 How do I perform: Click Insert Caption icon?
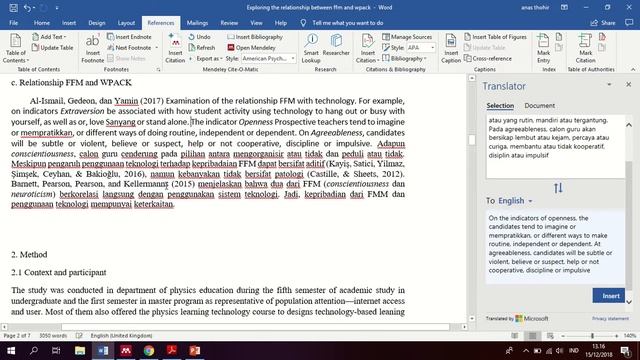[451, 48]
